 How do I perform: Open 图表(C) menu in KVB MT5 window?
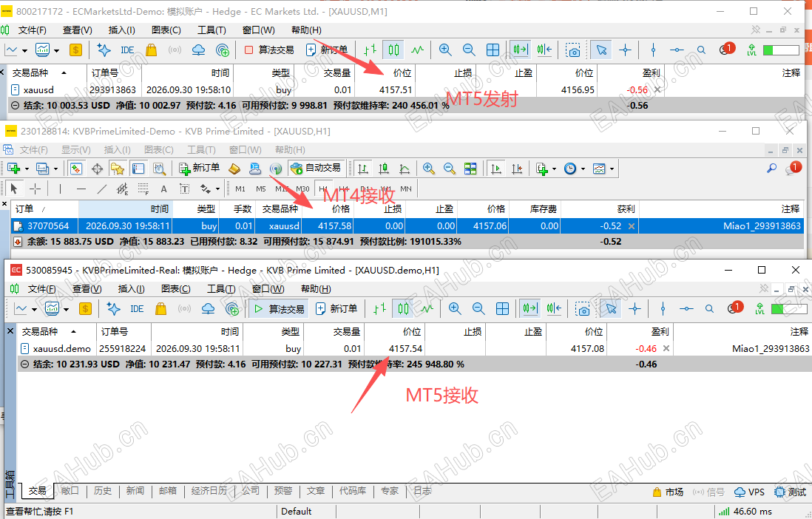(x=175, y=289)
